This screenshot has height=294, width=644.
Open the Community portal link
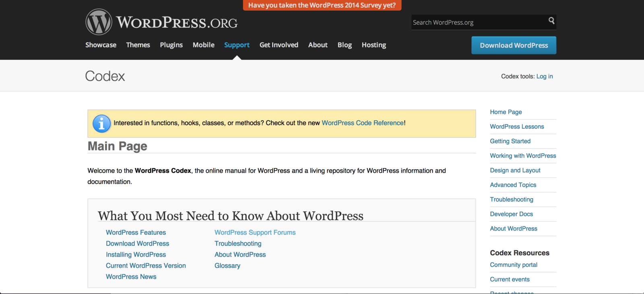pyautogui.click(x=513, y=265)
